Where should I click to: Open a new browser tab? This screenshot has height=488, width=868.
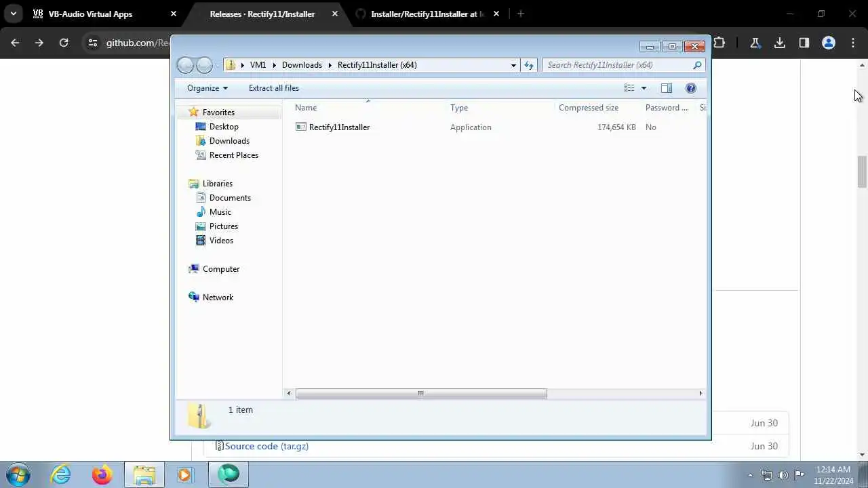[x=520, y=14]
